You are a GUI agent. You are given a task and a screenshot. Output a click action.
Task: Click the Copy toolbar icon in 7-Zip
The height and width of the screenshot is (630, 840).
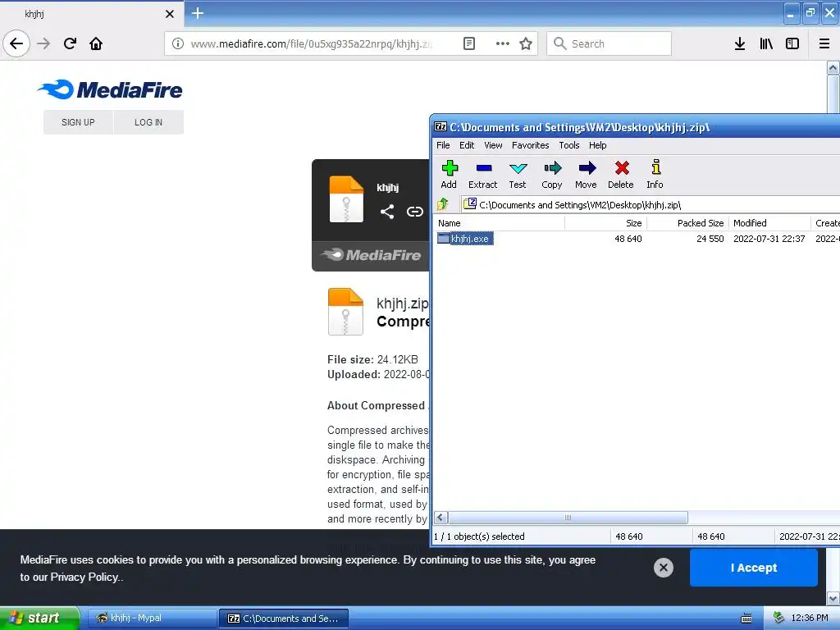[552, 174]
